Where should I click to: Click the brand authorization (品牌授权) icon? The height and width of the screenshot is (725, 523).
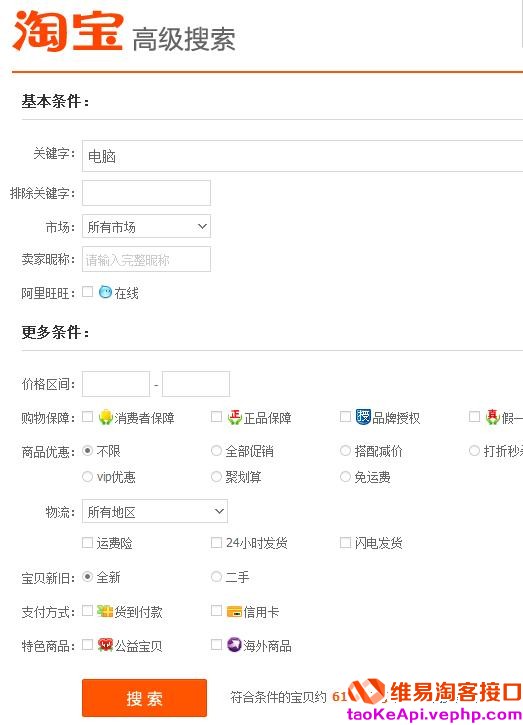pos(363,417)
